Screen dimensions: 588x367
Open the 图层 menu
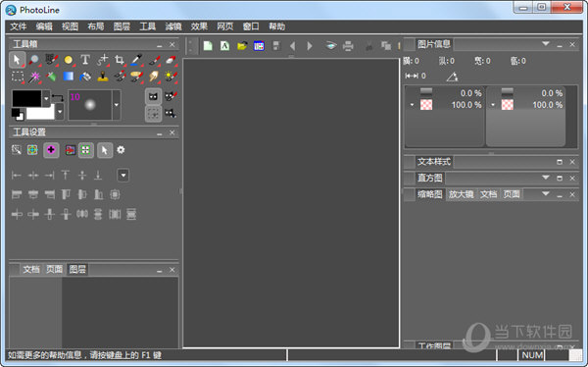click(122, 26)
